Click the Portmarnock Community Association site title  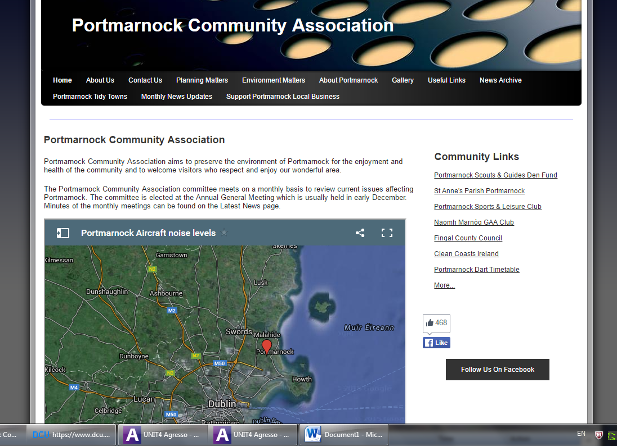pos(233,26)
